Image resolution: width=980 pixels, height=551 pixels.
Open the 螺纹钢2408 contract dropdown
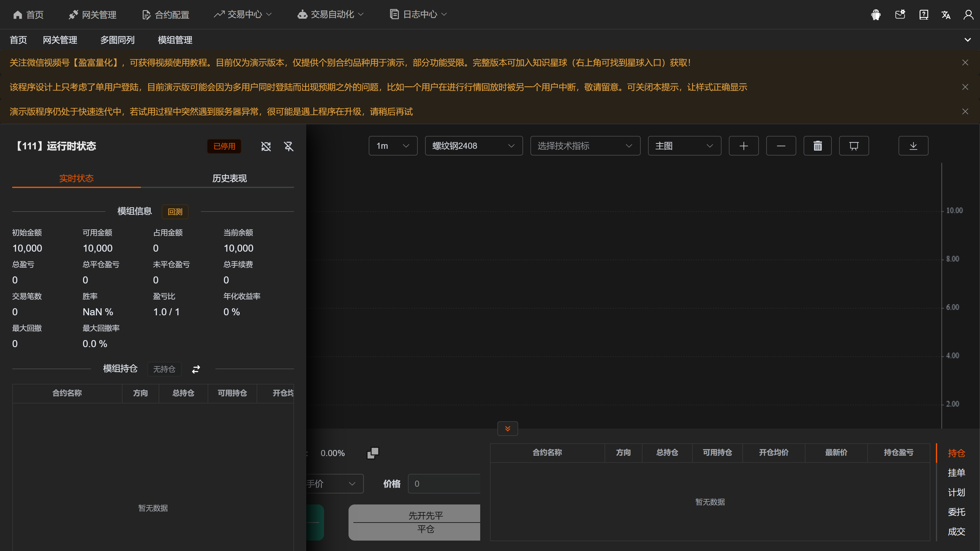tap(474, 146)
